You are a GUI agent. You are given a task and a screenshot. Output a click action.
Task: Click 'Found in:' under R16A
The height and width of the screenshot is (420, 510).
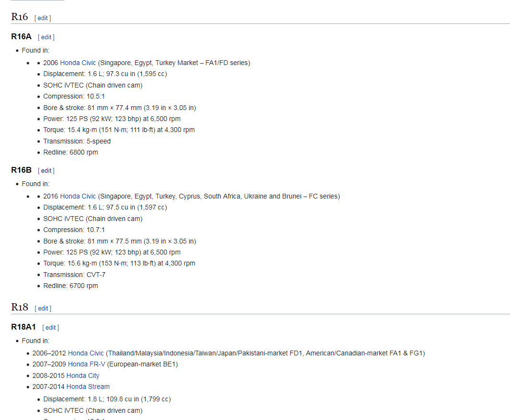tap(35, 50)
